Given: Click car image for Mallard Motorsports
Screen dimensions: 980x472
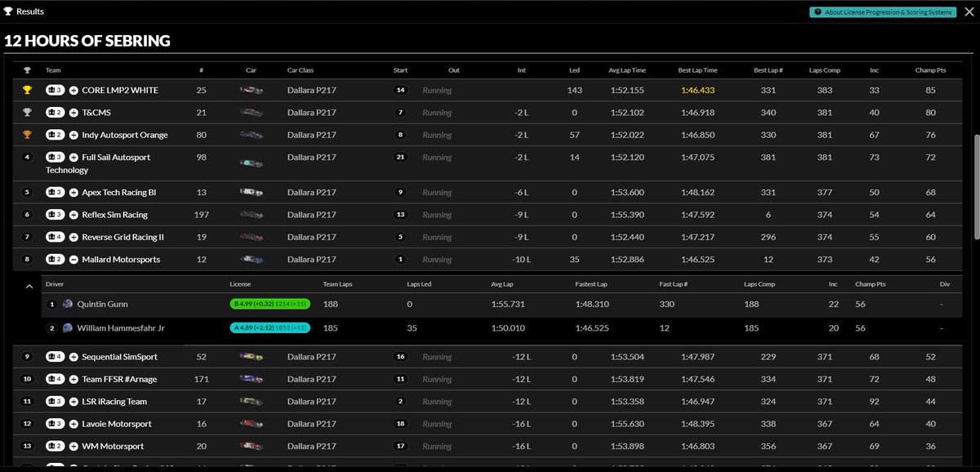Looking at the screenshot, I should 252,260.
